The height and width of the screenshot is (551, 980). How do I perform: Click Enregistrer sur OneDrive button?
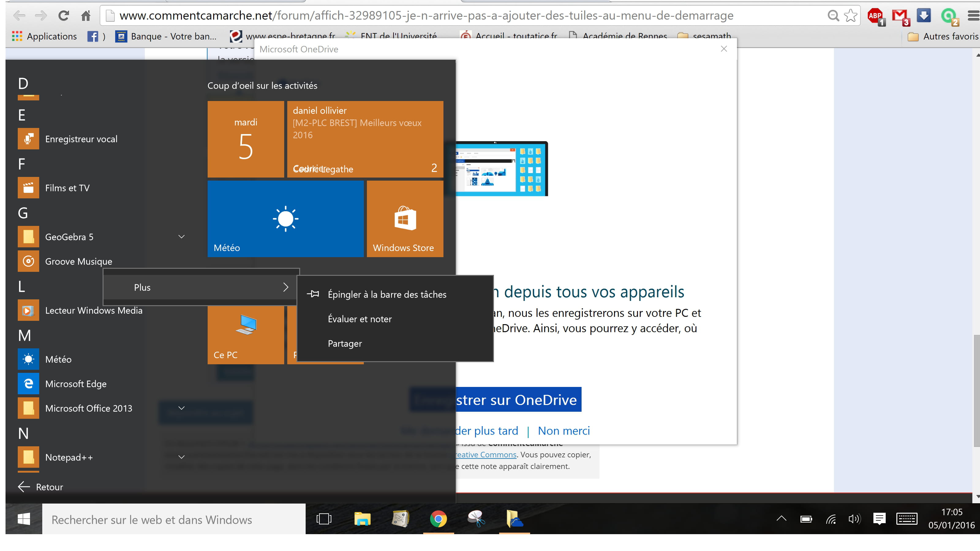(495, 400)
